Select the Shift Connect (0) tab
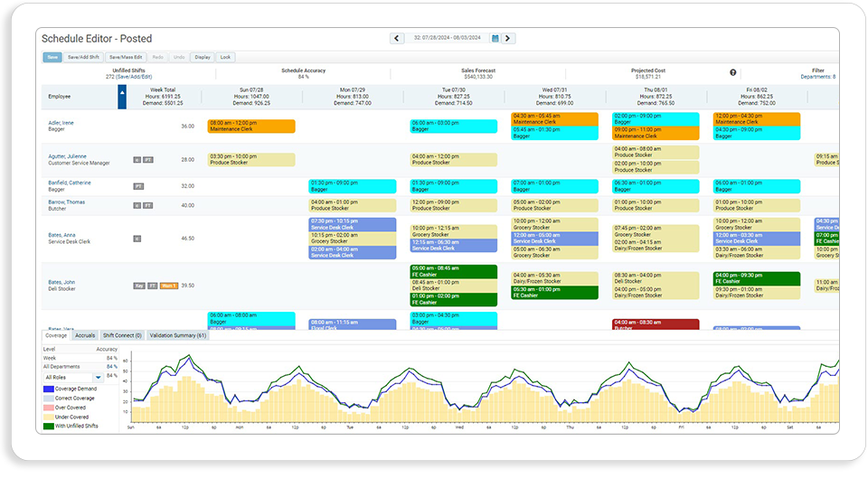The image size is (868, 488). click(122, 335)
